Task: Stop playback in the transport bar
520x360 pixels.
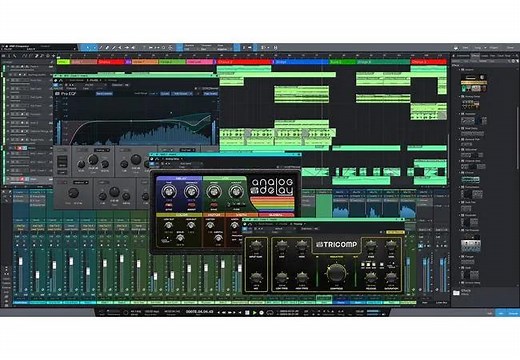Action: [x=247, y=313]
